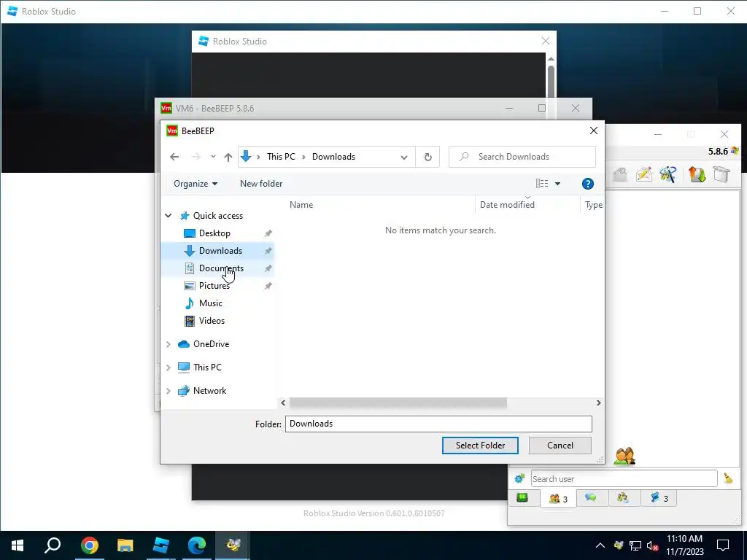This screenshot has height=560, width=747.
Task: Create a New folder
Action: 261,184
